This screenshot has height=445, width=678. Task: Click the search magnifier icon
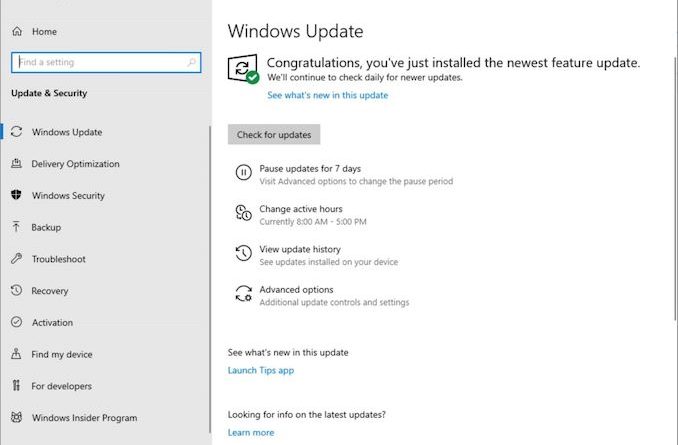191,62
